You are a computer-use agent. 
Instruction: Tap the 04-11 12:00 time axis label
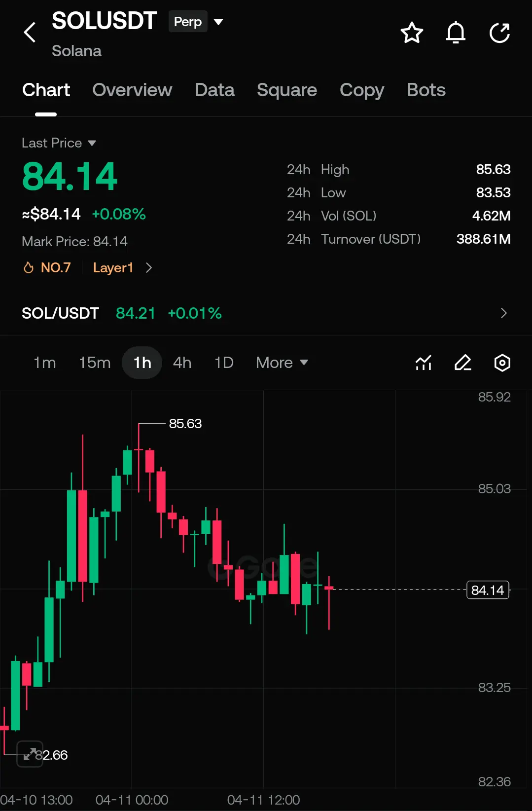pyautogui.click(x=263, y=800)
